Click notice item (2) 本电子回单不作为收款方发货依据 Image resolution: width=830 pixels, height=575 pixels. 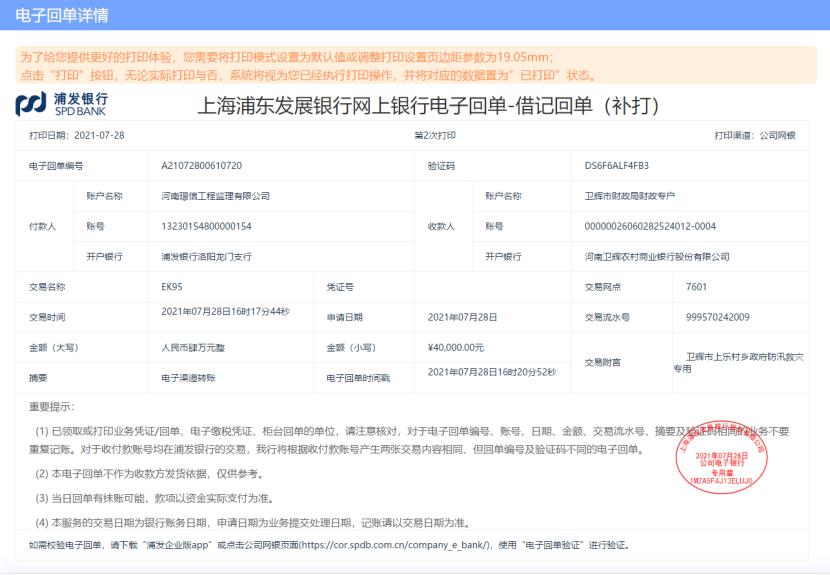click(x=149, y=473)
